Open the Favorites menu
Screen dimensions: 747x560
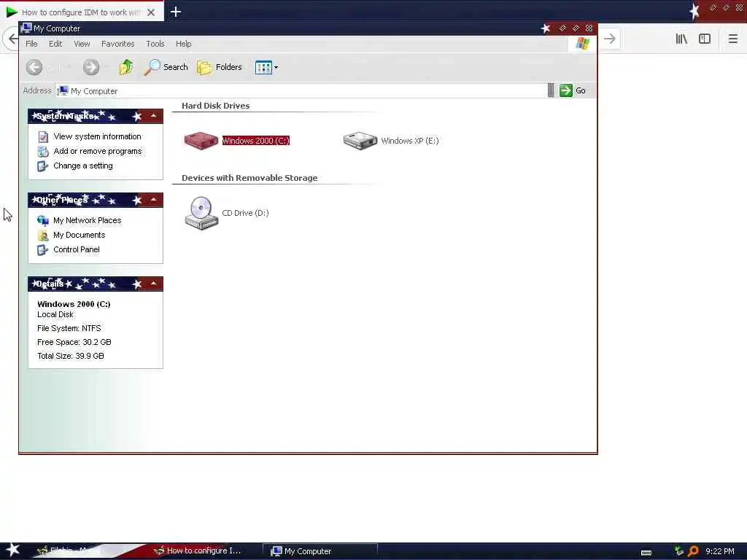click(x=117, y=44)
